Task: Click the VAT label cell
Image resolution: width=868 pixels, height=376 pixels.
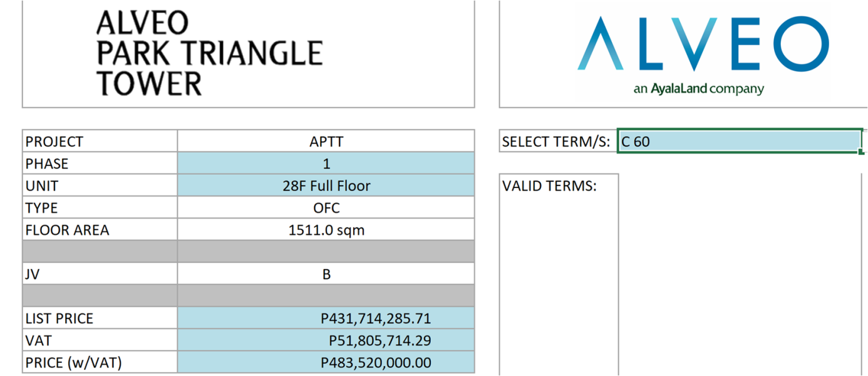Action: click(x=100, y=340)
